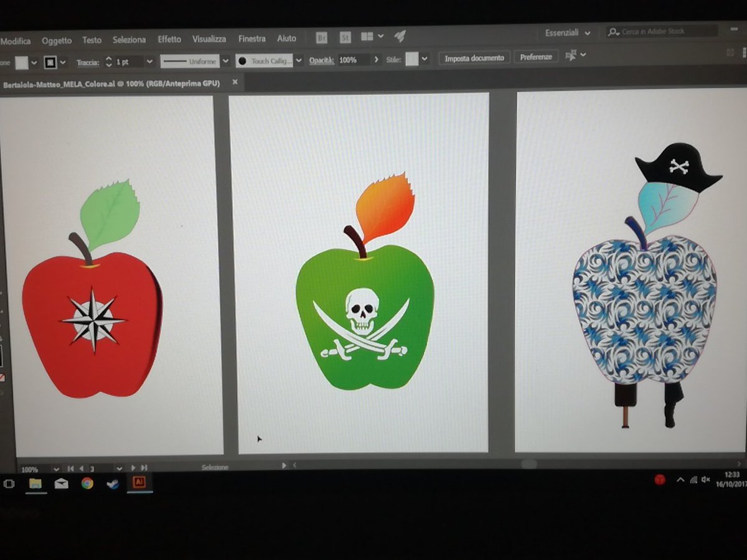Go to previous artboard arrow

[82, 468]
